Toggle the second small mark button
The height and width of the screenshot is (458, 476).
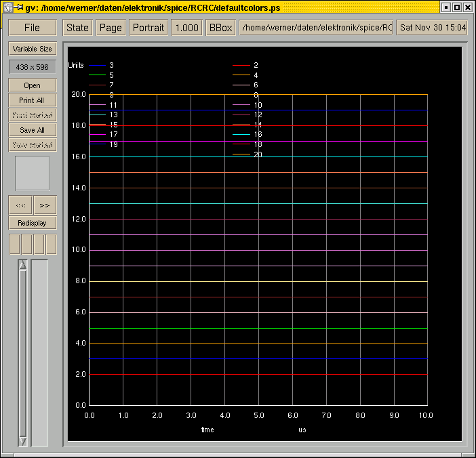click(26, 244)
